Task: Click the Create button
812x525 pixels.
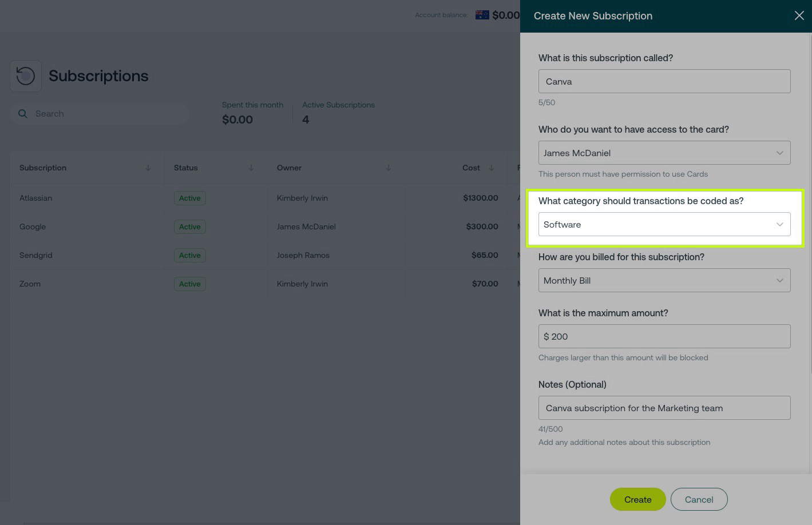Action: tap(637, 499)
